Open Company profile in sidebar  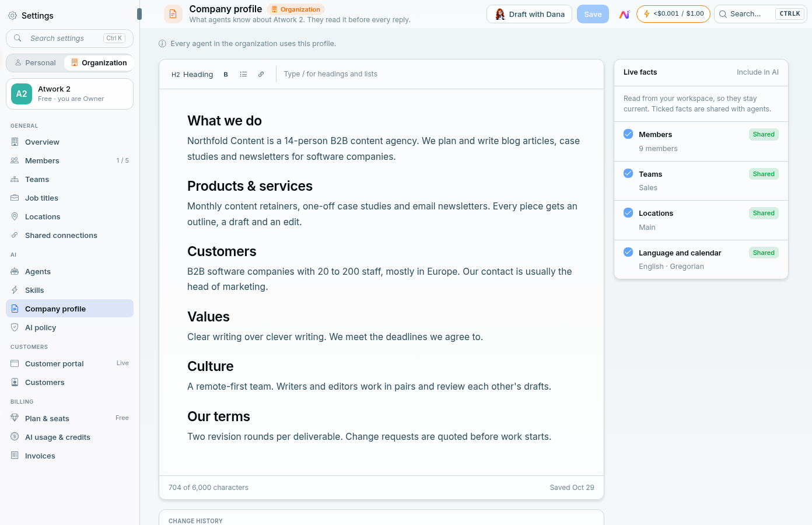(x=69, y=309)
